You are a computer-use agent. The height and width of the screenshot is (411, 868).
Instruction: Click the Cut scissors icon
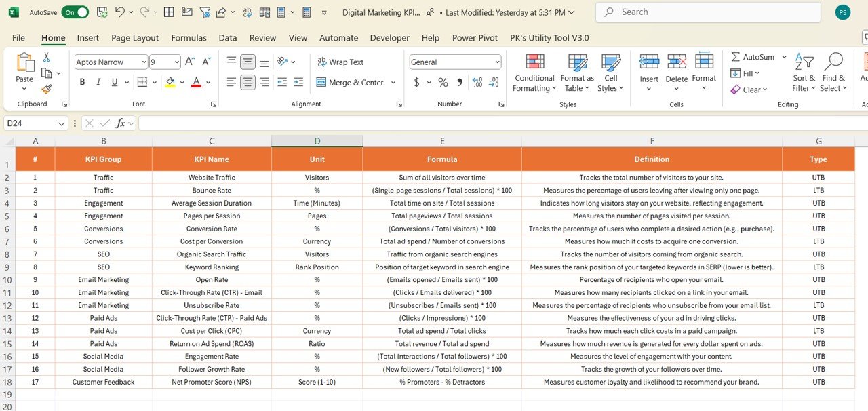47,58
